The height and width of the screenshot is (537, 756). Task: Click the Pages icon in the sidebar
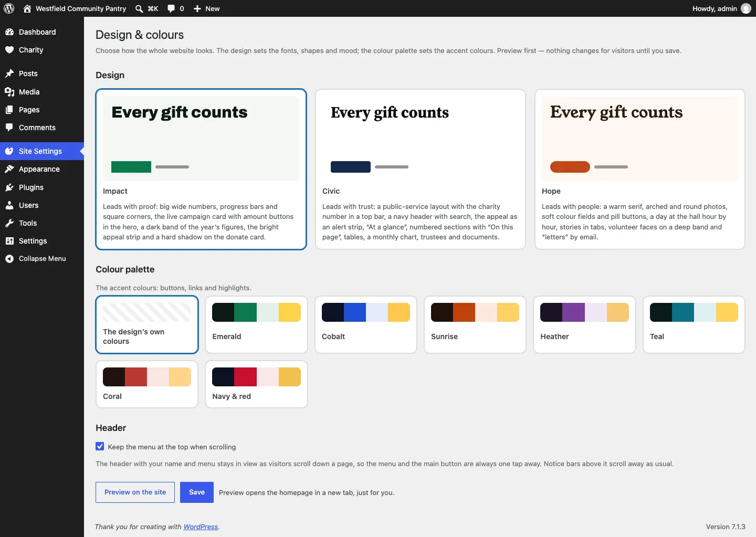point(9,110)
